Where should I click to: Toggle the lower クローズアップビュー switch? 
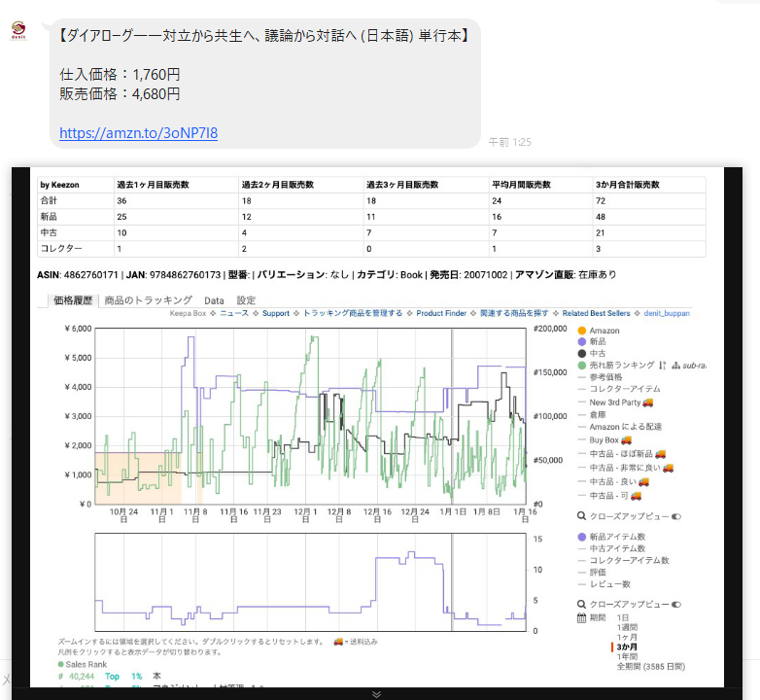(676, 604)
